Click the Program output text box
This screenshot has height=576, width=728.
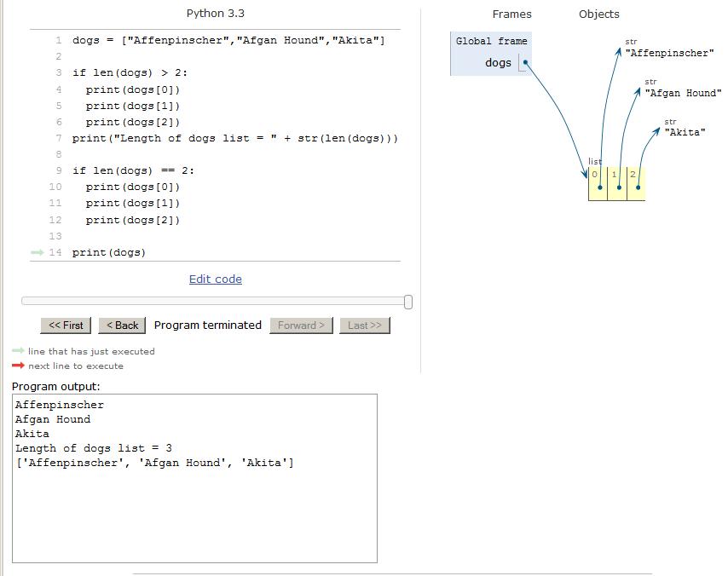click(194, 479)
